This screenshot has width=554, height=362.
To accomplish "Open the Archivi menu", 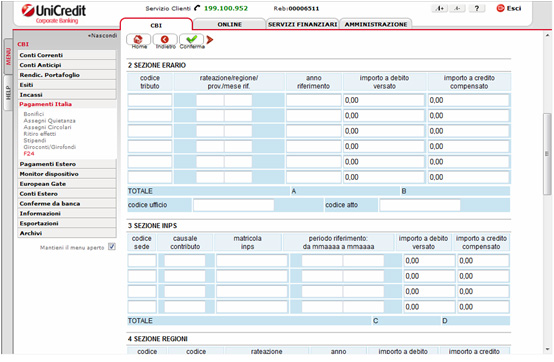I will click(x=67, y=233).
